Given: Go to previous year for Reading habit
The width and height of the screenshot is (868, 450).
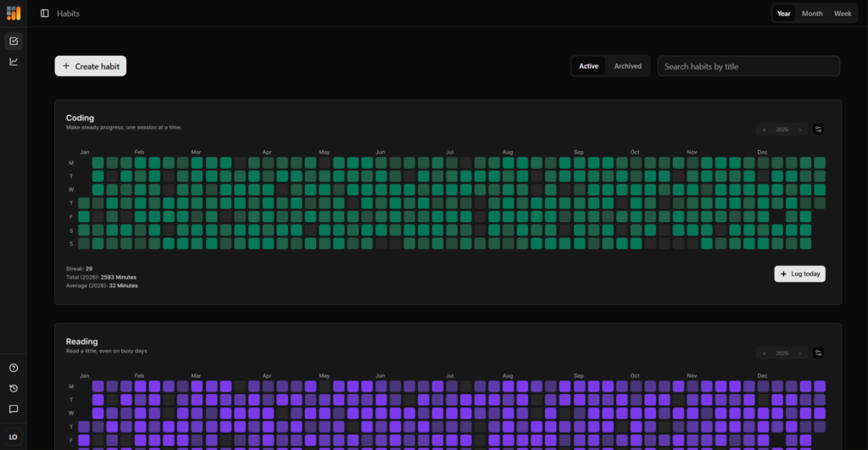Looking at the screenshot, I should pyautogui.click(x=765, y=353).
